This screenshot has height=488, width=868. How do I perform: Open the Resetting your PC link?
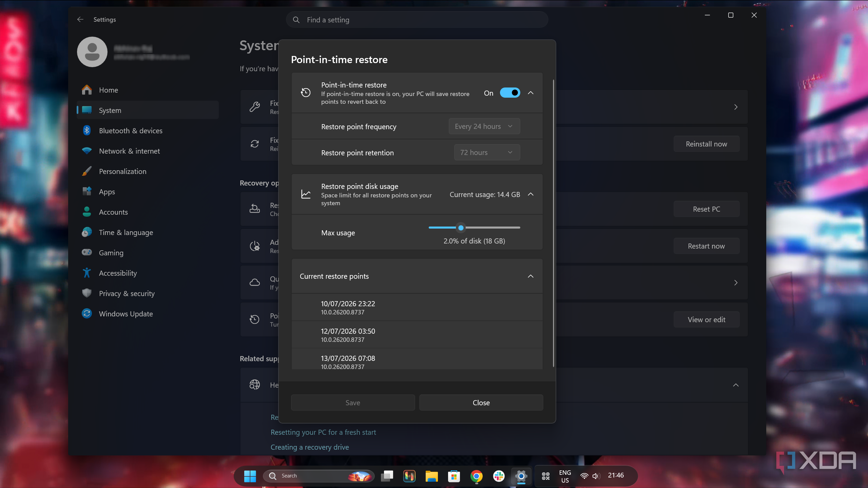click(323, 432)
